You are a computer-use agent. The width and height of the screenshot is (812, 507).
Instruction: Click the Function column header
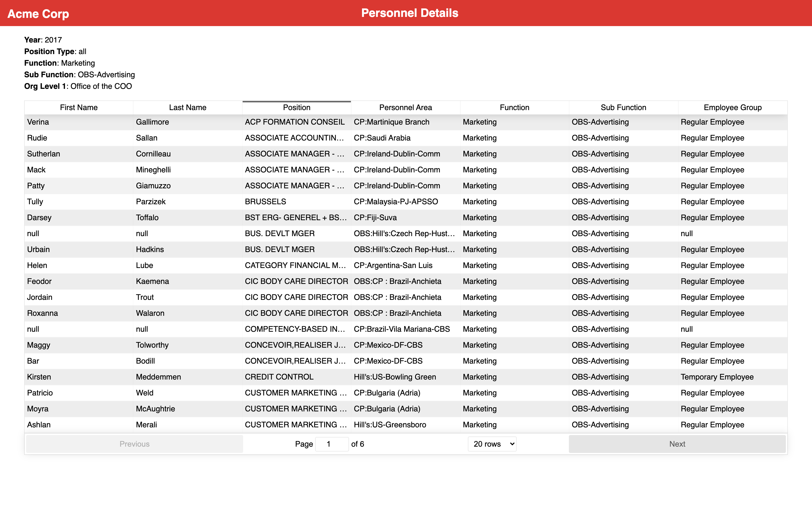click(x=514, y=107)
